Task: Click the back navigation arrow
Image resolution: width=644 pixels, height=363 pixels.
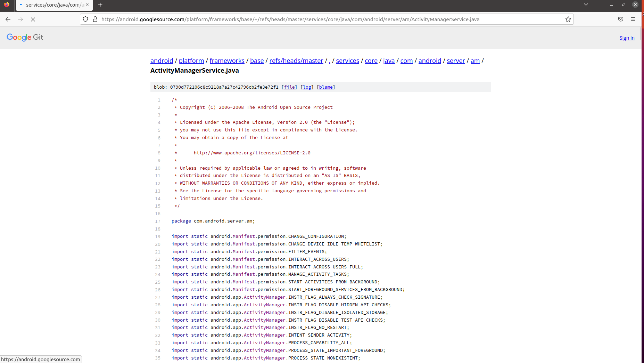Action: pyautogui.click(x=8, y=19)
